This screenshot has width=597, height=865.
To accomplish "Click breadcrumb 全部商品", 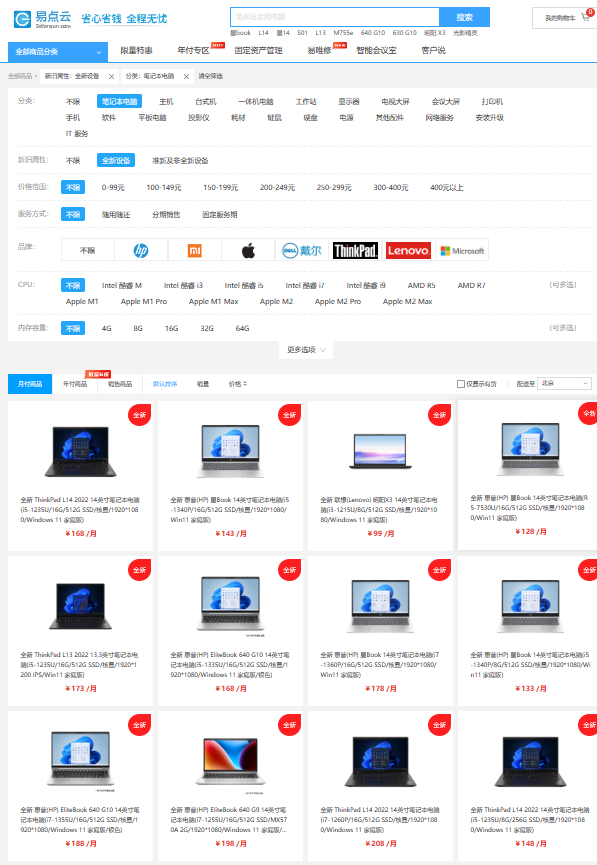I will (20, 77).
